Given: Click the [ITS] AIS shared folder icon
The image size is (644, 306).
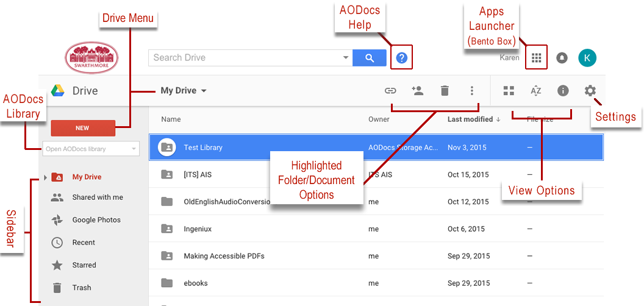Looking at the screenshot, I should point(166,174).
